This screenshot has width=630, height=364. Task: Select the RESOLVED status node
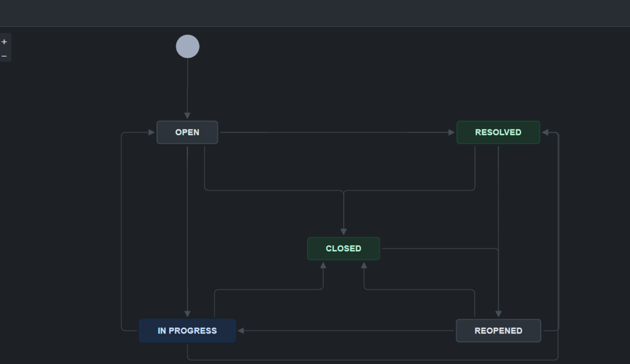[498, 132]
